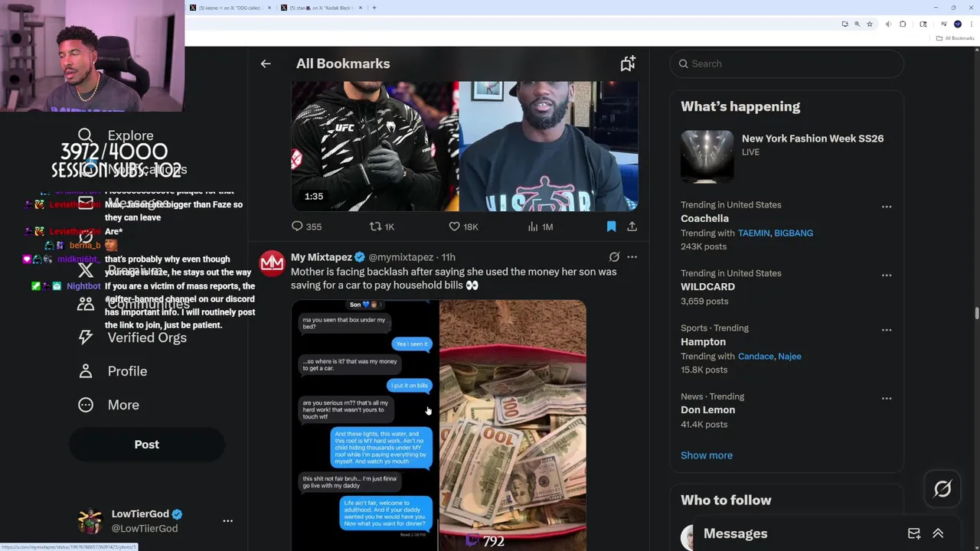Open the text message screenshot image
Image resolution: width=980 pixels, height=551 pixels.
pos(364,425)
